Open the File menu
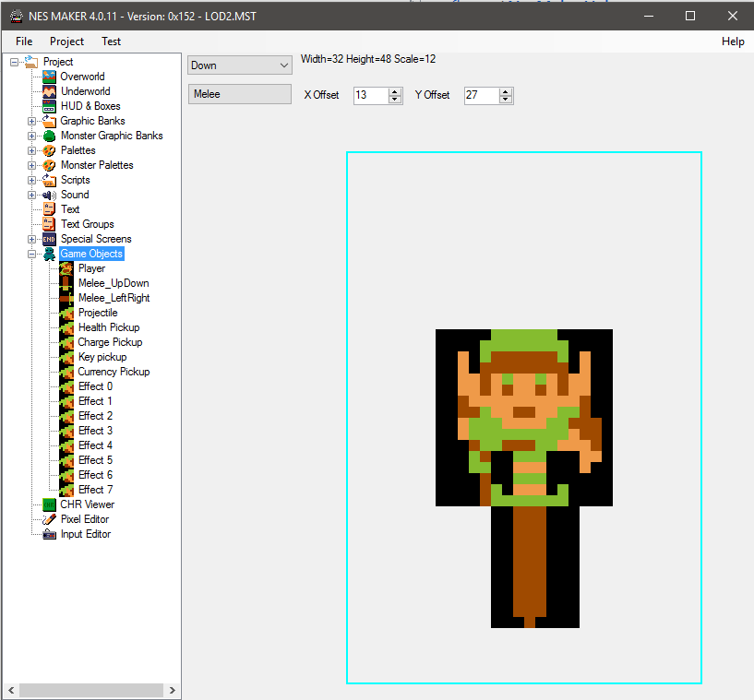The image size is (754, 700). point(24,42)
